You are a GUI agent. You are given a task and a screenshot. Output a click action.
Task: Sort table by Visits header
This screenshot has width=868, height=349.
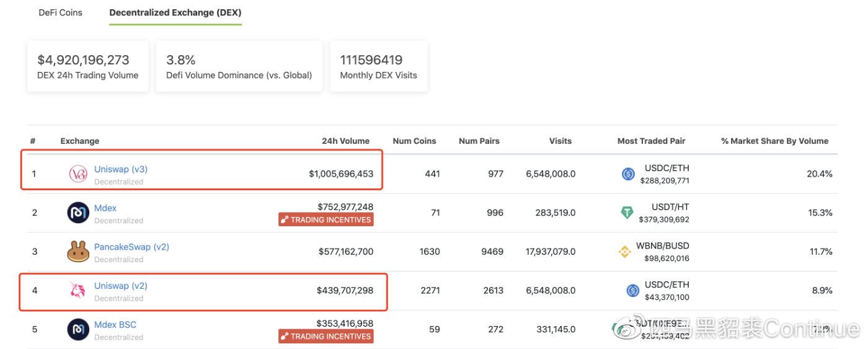pos(560,141)
